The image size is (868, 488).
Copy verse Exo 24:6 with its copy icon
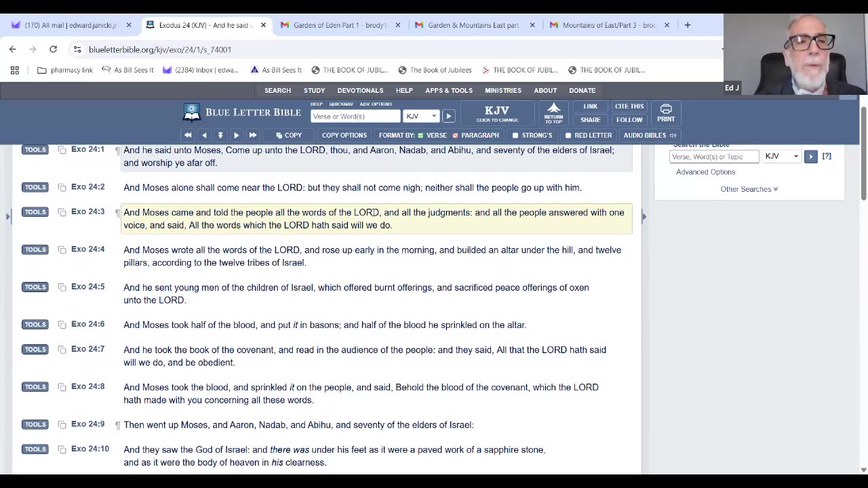pyautogui.click(x=62, y=325)
